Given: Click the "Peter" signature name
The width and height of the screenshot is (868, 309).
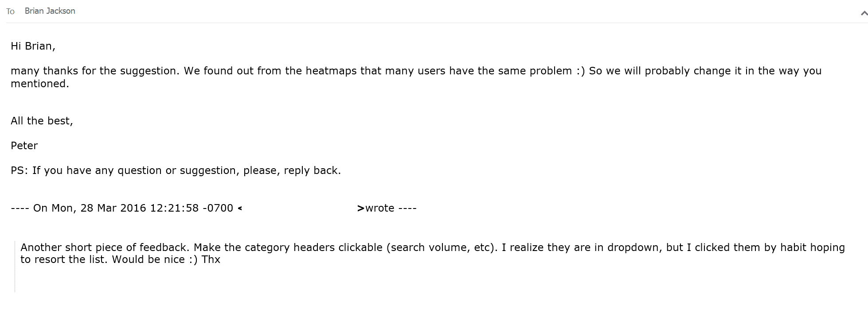Looking at the screenshot, I should (24, 146).
